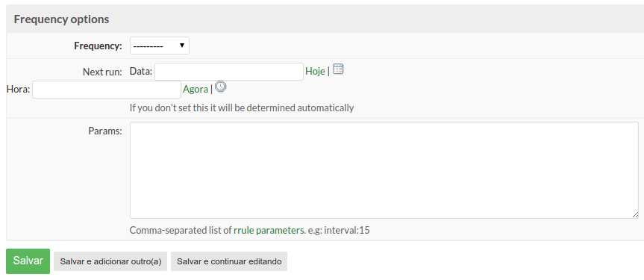
Task: Focus the Data date input field
Action: click(x=229, y=72)
